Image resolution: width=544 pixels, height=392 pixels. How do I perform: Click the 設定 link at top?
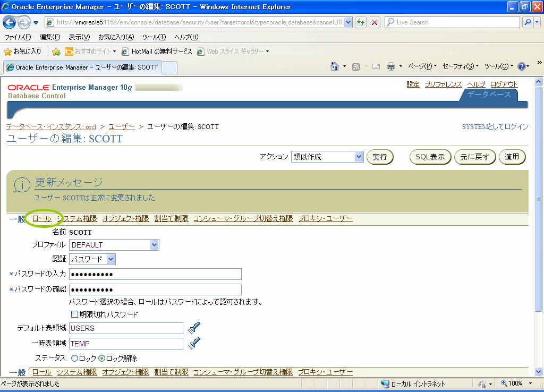(x=413, y=84)
